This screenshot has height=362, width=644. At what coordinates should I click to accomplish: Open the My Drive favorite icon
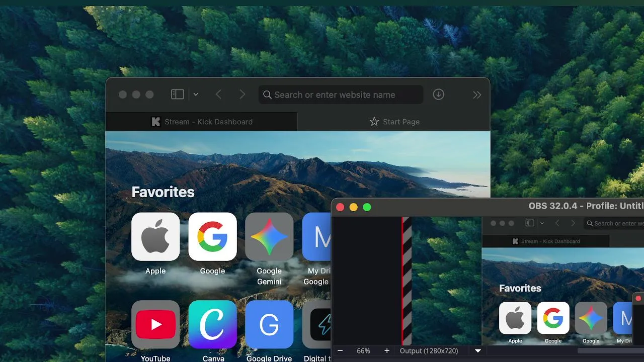317,236
